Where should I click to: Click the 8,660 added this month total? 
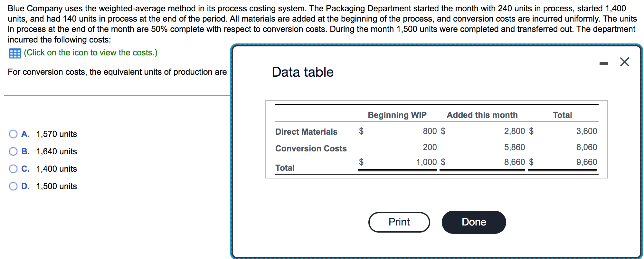pyautogui.click(x=515, y=162)
